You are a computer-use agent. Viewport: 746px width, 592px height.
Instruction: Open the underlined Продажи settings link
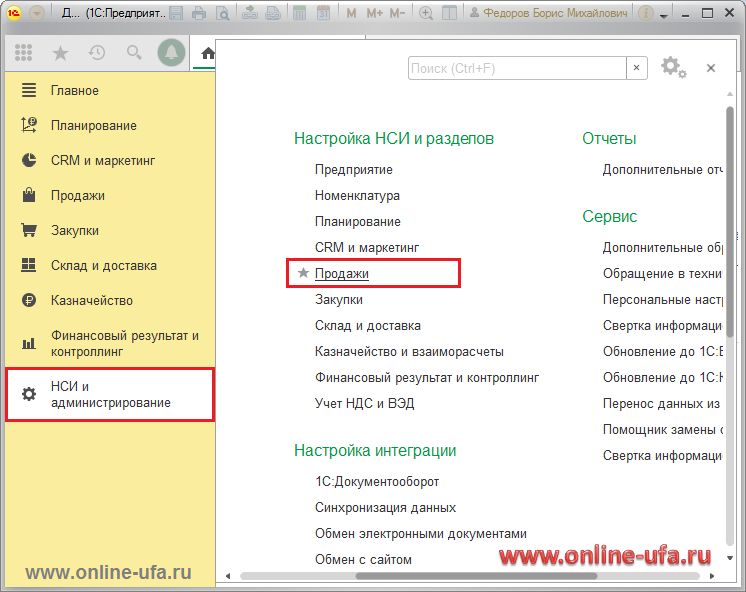pos(342,274)
